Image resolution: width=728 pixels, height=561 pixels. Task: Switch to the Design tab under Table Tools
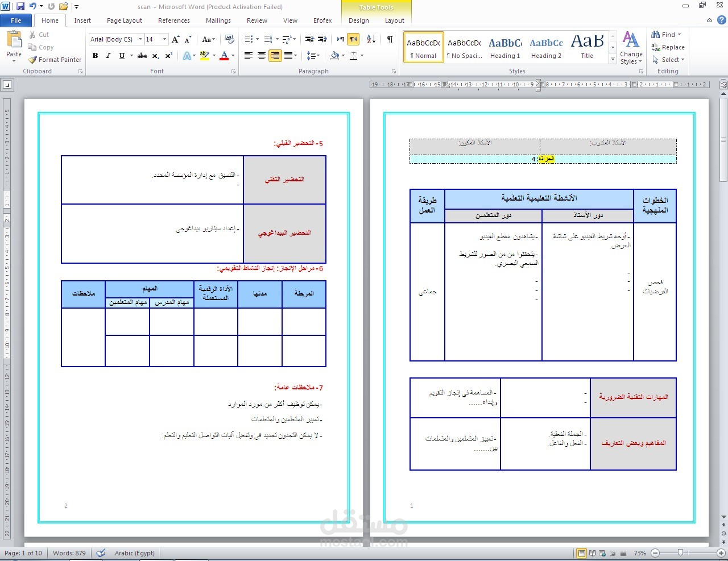(358, 20)
